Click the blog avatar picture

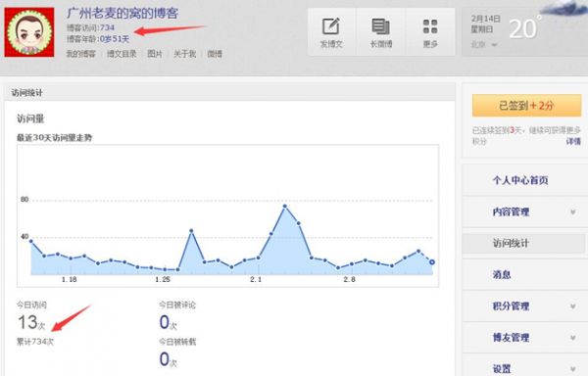tap(29, 32)
